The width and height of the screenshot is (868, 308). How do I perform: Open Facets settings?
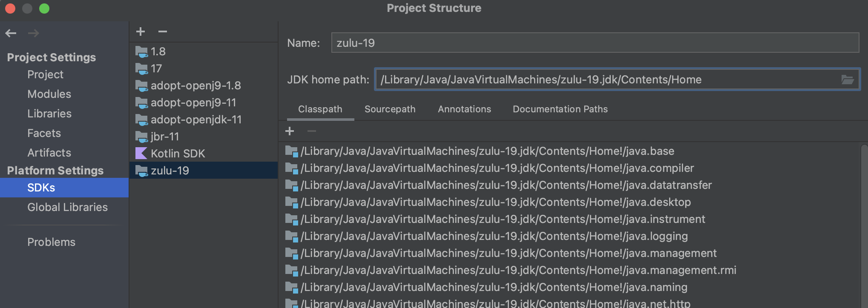44,133
